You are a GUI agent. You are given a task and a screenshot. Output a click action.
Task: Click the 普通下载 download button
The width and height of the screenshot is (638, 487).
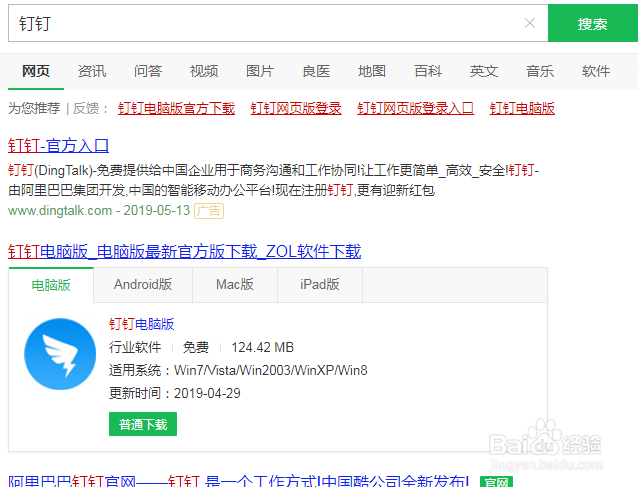[143, 424]
